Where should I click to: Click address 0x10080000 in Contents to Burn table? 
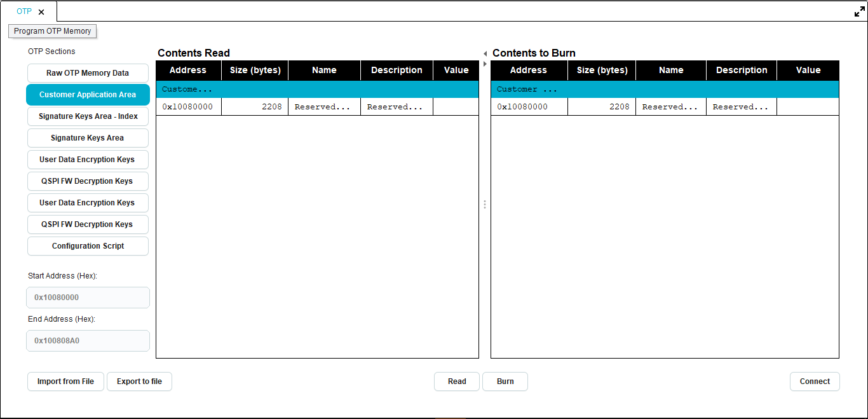coord(529,107)
